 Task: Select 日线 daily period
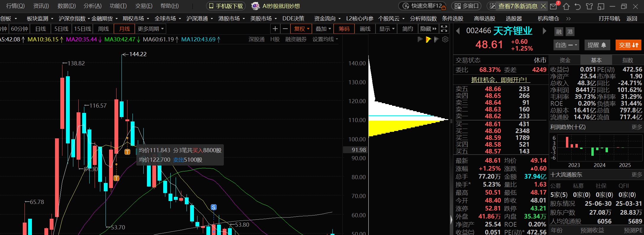[41, 29]
